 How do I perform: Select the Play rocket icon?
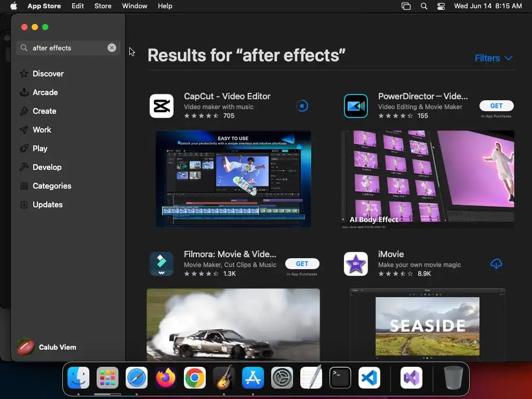tap(24, 148)
